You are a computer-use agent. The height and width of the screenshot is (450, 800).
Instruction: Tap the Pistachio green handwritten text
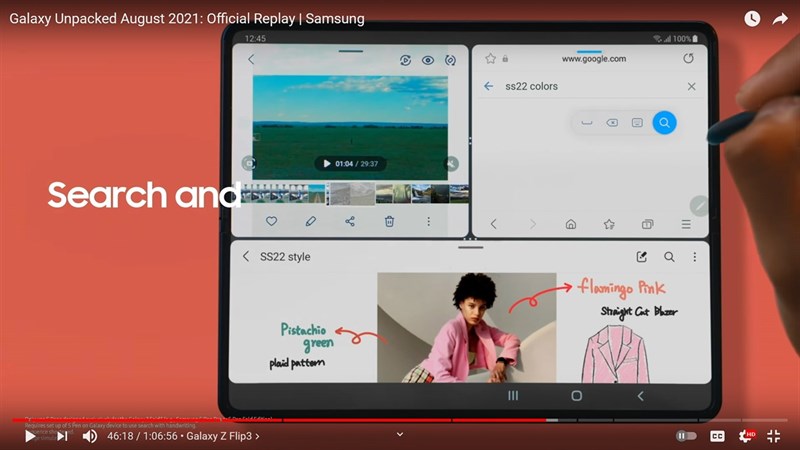coord(307,337)
